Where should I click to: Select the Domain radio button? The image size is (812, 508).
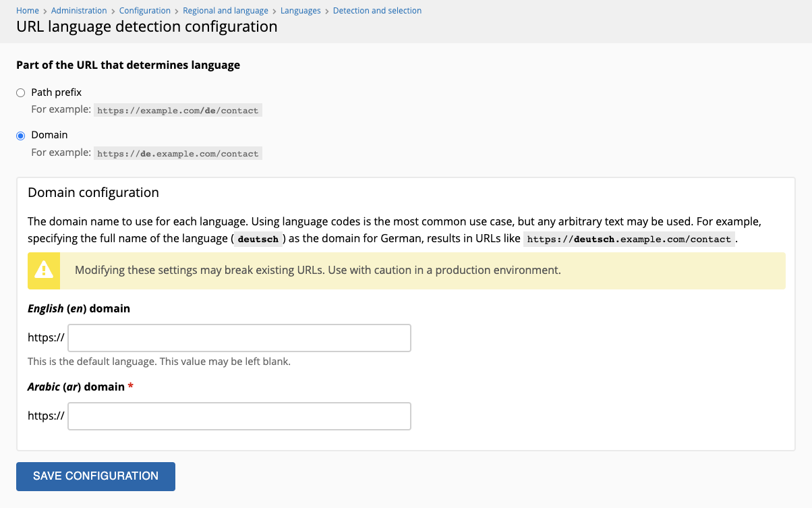(x=20, y=136)
